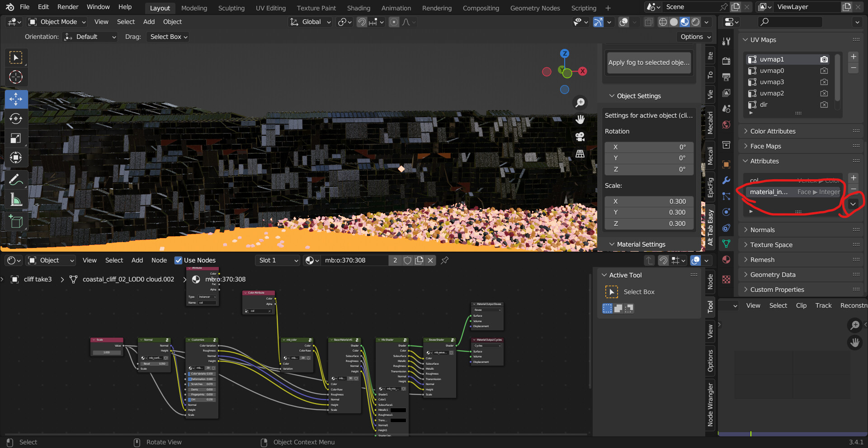The image size is (868, 448).
Task: Switch perspective/orthographic grid icon
Action: point(580,154)
